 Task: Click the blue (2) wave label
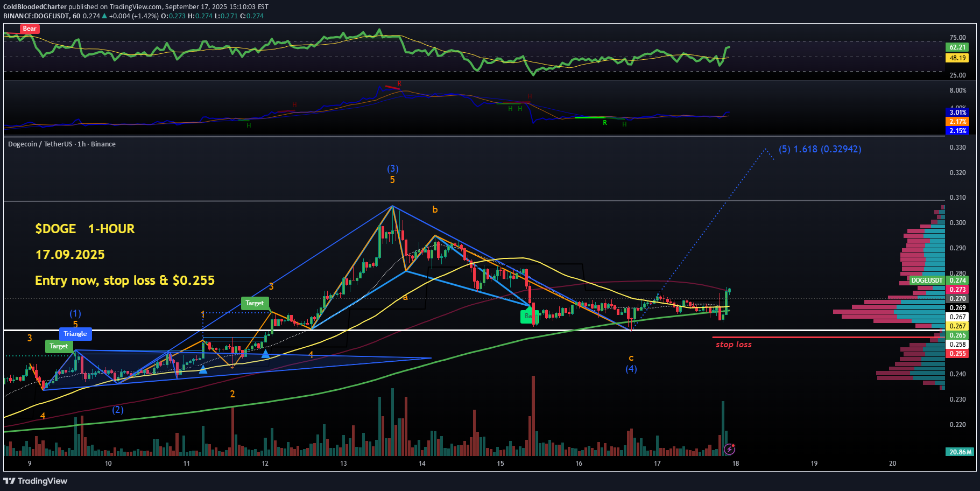coord(118,410)
